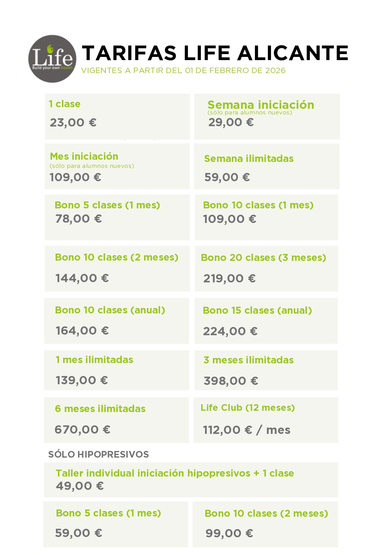392x555 pixels.
Task: Select the 1 clase price card
Action: tap(118, 116)
